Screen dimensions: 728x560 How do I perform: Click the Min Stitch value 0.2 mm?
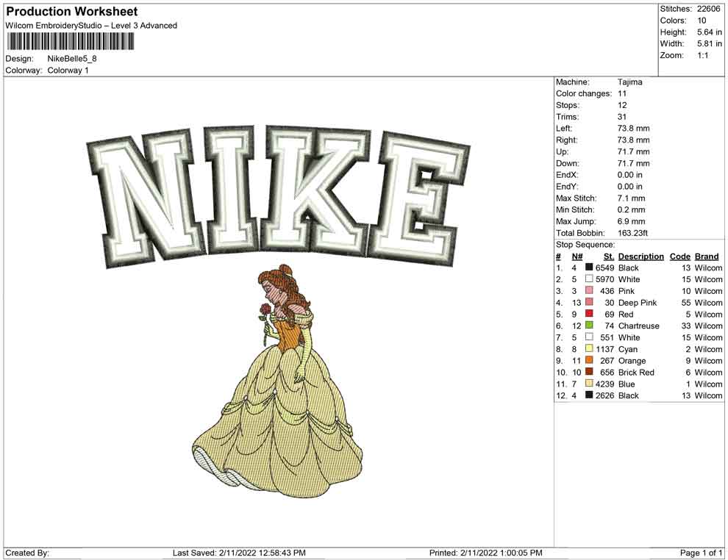click(x=632, y=209)
